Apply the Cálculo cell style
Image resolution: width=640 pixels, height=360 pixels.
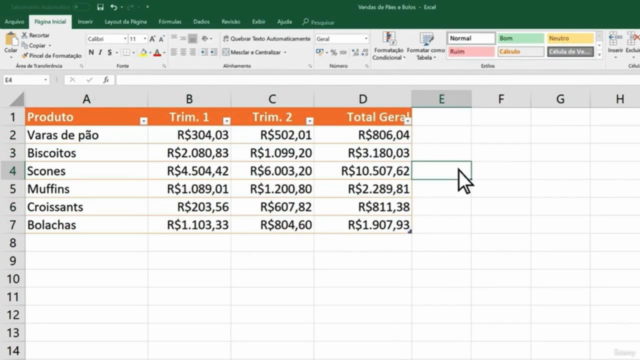(x=520, y=51)
